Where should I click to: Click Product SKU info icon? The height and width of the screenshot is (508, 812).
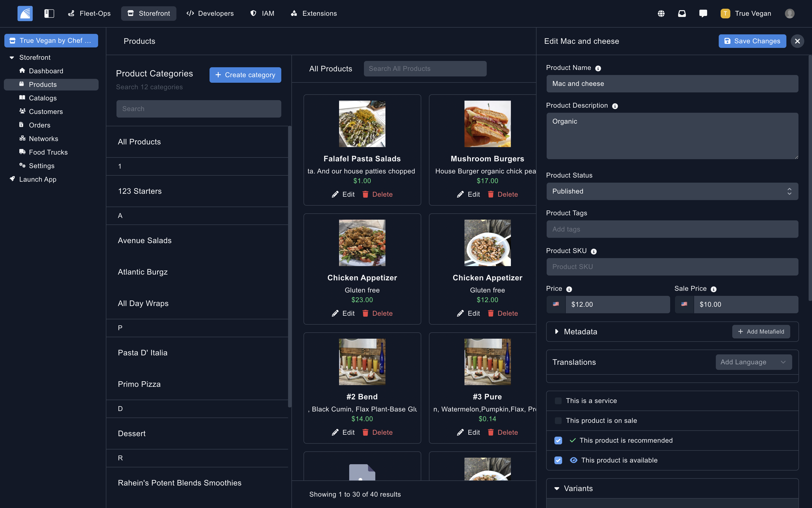pos(594,251)
